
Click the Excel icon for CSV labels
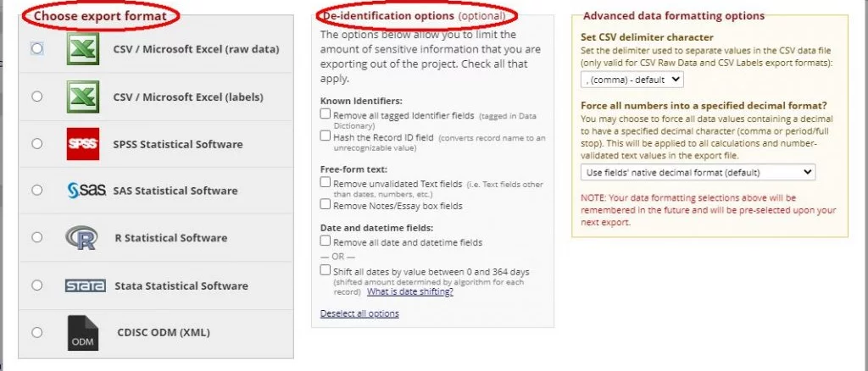pyautogui.click(x=83, y=97)
